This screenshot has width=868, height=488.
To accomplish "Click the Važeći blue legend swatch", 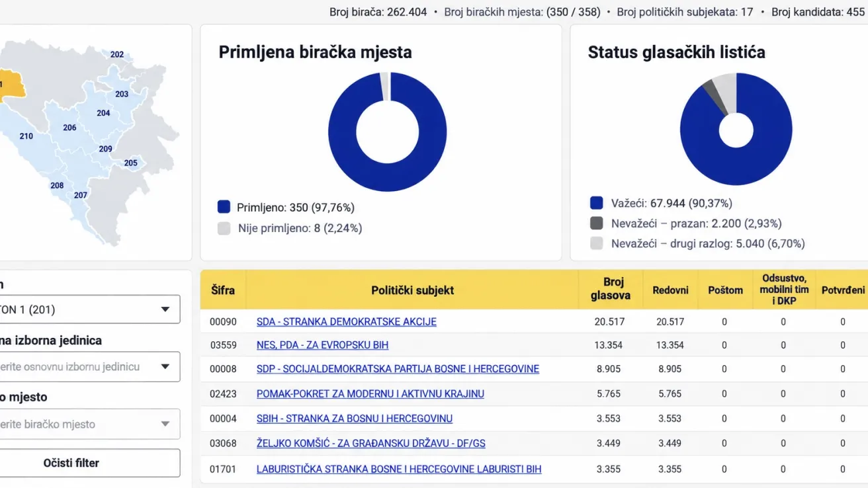I will (x=597, y=203).
